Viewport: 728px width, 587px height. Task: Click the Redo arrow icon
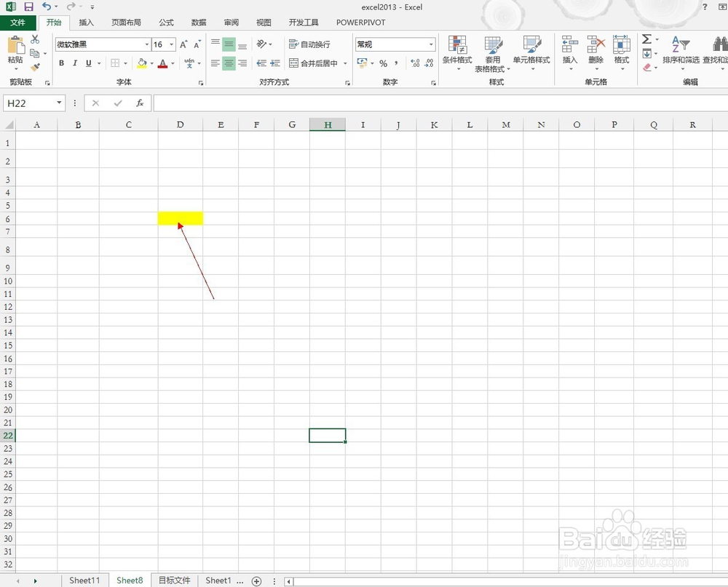(x=71, y=7)
